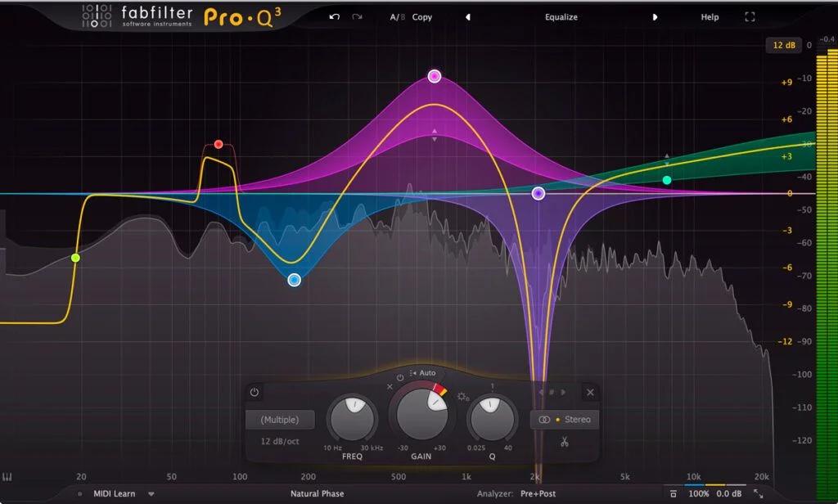Toggle the band power bypass button
The height and width of the screenshot is (504, 838).
[255, 393]
